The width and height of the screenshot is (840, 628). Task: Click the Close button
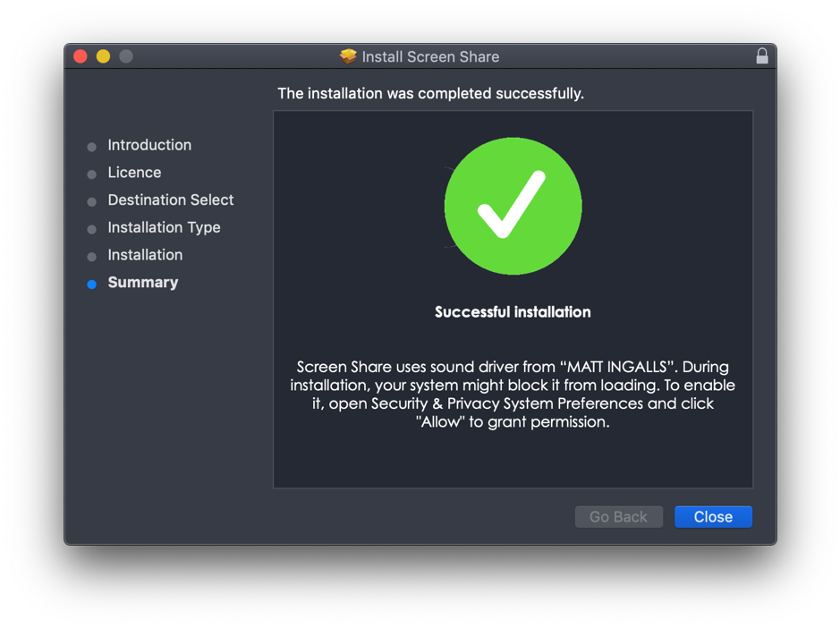[712, 516]
